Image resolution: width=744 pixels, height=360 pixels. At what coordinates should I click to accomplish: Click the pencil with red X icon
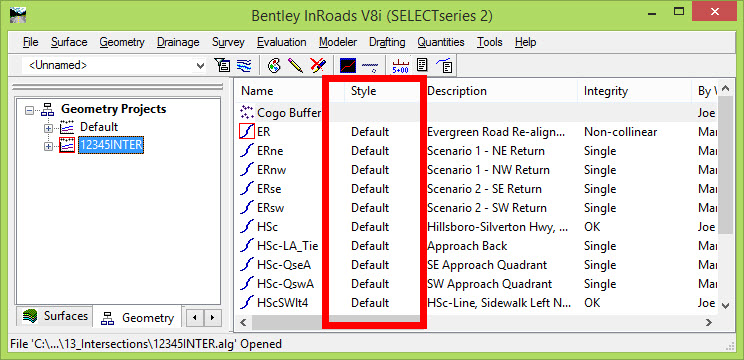coord(317,65)
